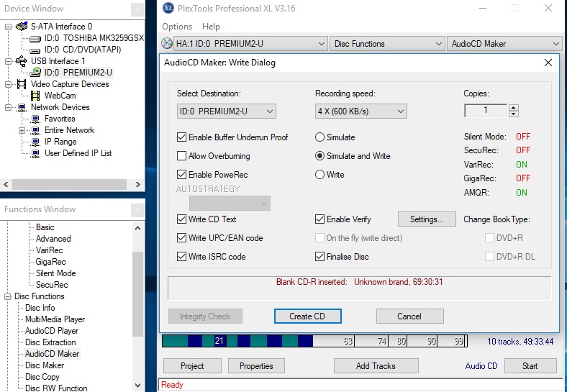The width and height of the screenshot is (567, 392).
Task: Click the disc icon beside drive selector
Action: 167,43
